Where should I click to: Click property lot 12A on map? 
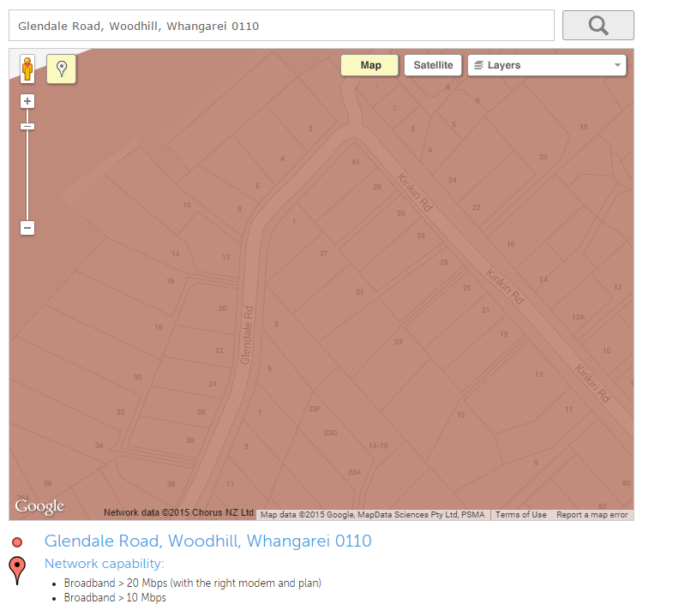point(578,317)
